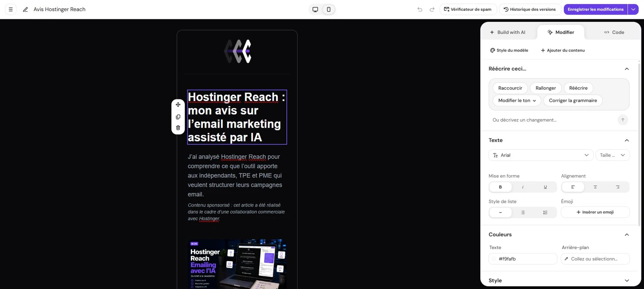Screen dimensions: 644x289
Task: Open save options dropdown arrow
Action: coord(633,9)
